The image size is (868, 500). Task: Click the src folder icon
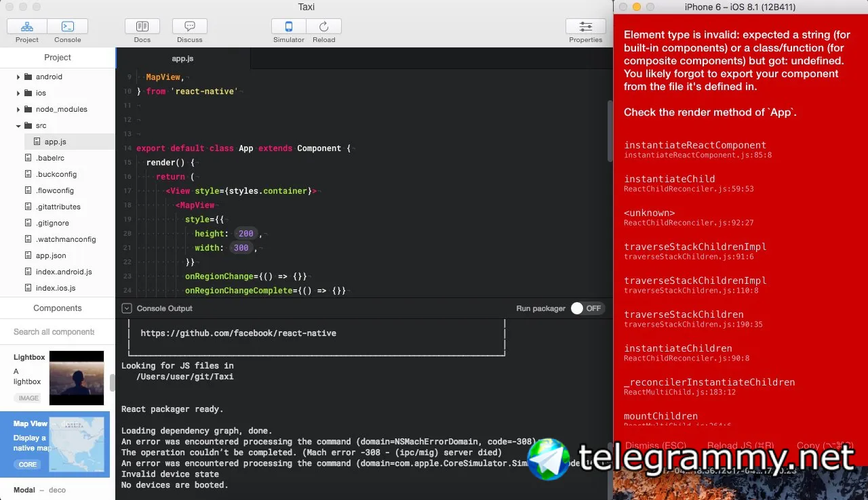(x=28, y=125)
